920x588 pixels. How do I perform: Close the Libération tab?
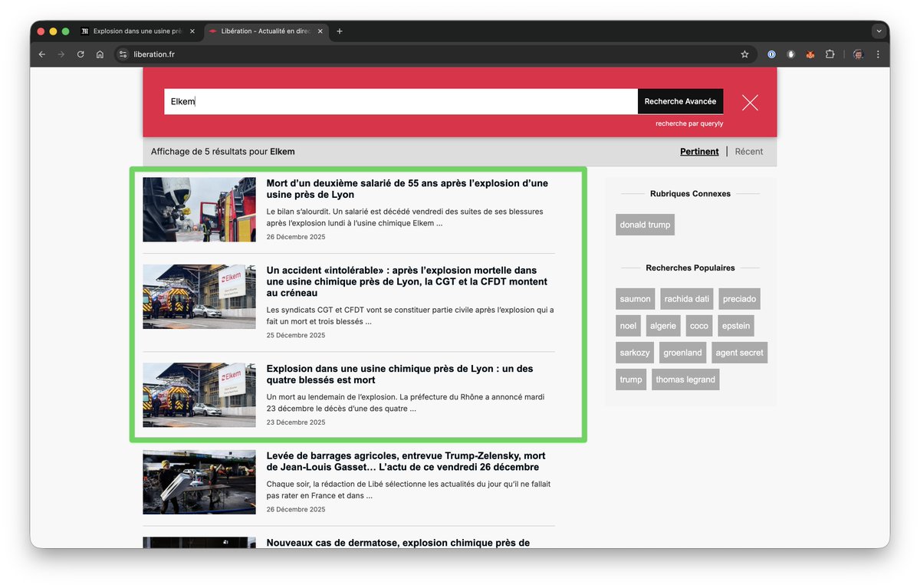point(319,31)
